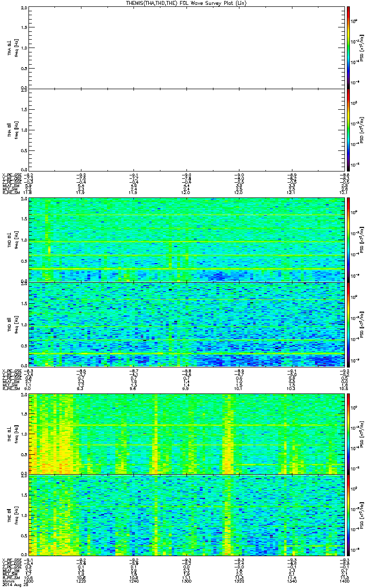Click the 'MLAT_SM' row label under THE panels
Image resolution: width=368 pixels, height=588 pixels.
pyautogui.click(x=10, y=571)
